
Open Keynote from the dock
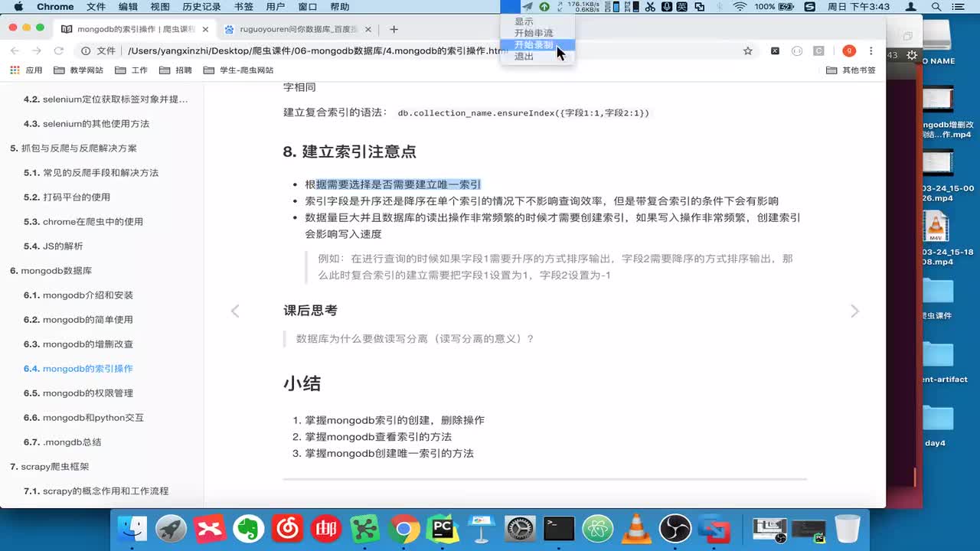[482, 528]
